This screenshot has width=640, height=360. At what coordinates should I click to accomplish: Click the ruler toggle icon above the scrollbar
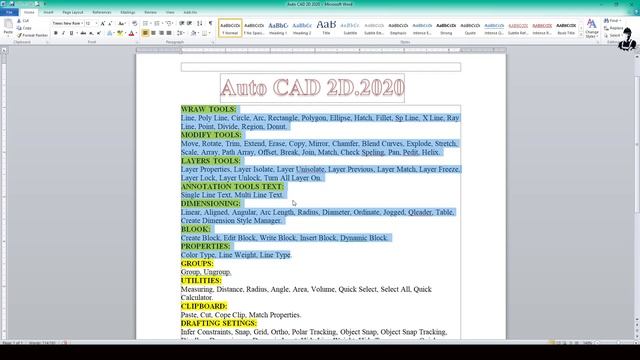(x=636, y=50)
